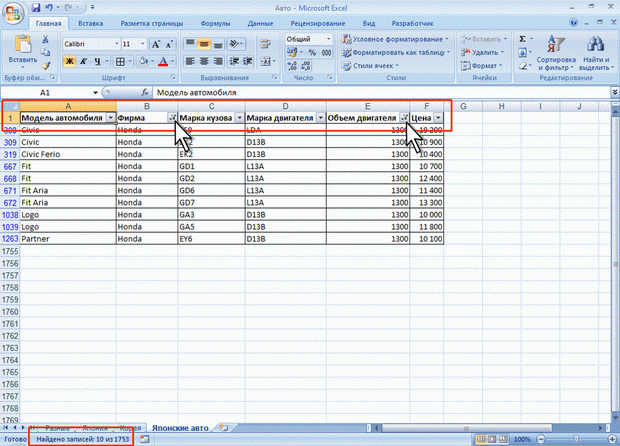Undo the last action
This screenshot has height=446, width=620.
point(49,8)
